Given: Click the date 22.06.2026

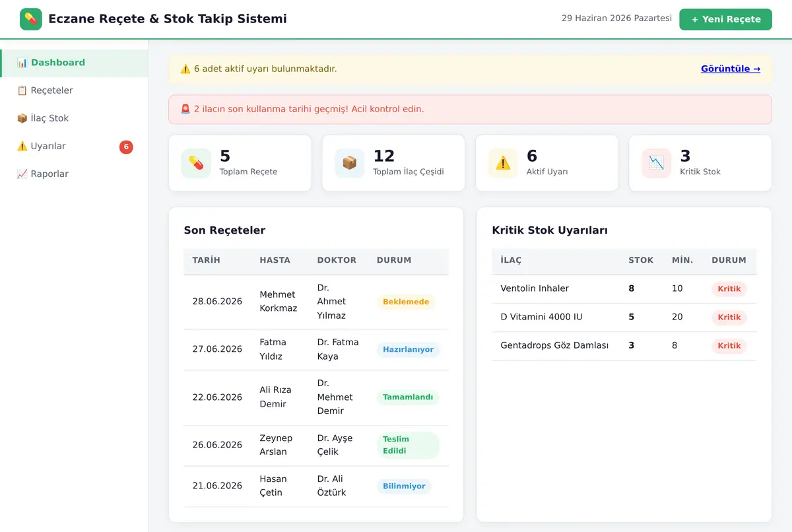Looking at the screenshot, I should (217, 397).
